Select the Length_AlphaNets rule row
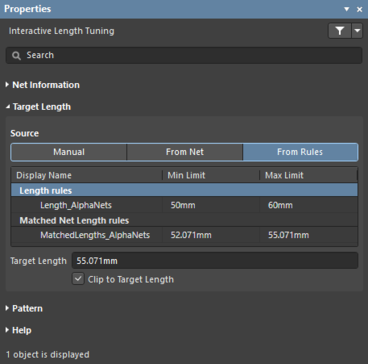The image size is (368, 364). 184,205
